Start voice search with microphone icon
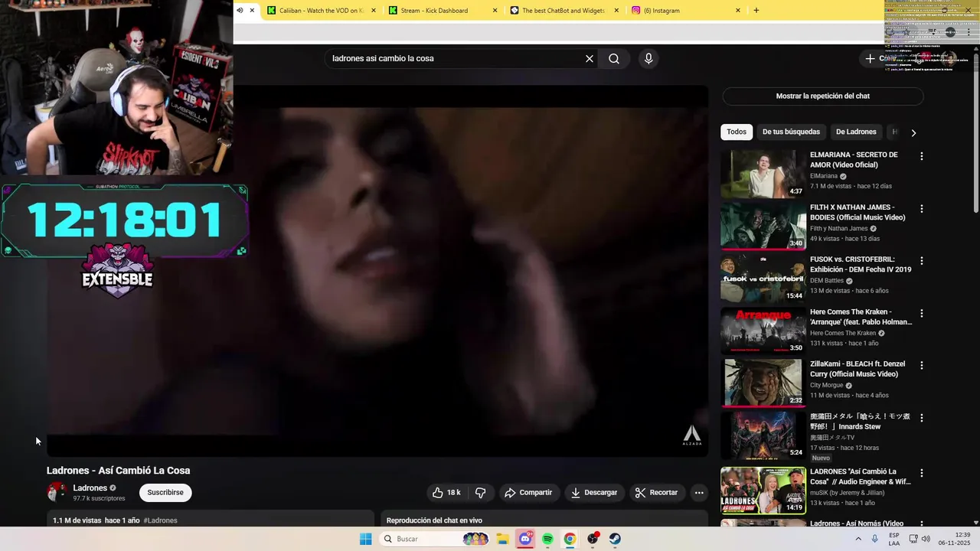This screenshot has height=551, width=980. coord(648,59)
